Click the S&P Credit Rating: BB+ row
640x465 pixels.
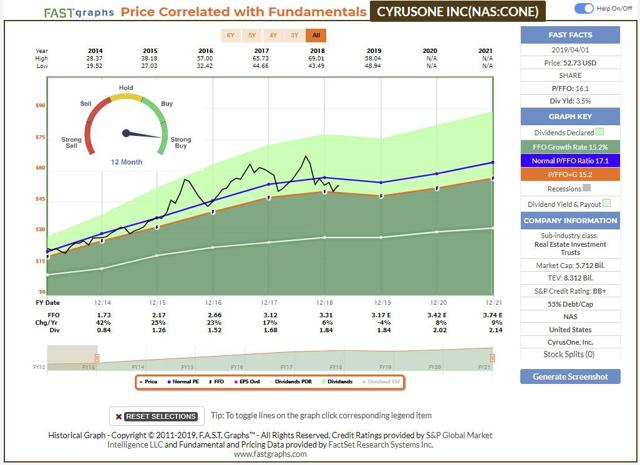tap(570, 291)
